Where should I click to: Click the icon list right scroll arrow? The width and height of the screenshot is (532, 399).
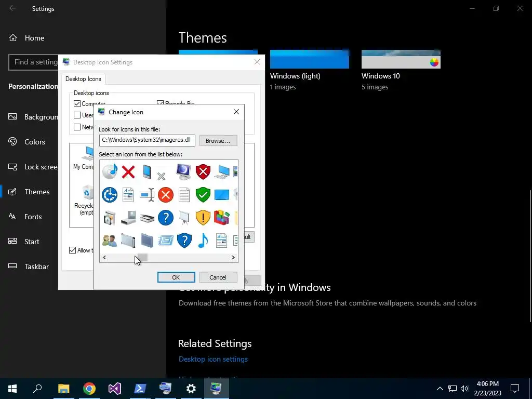[x=233, y=258]
